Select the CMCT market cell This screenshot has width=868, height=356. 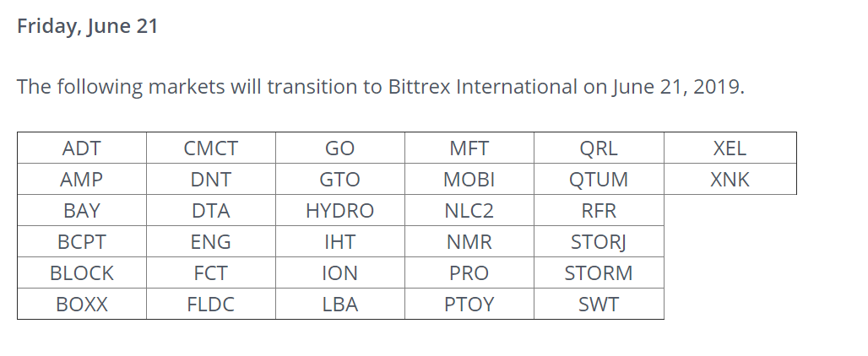[211, 148]
